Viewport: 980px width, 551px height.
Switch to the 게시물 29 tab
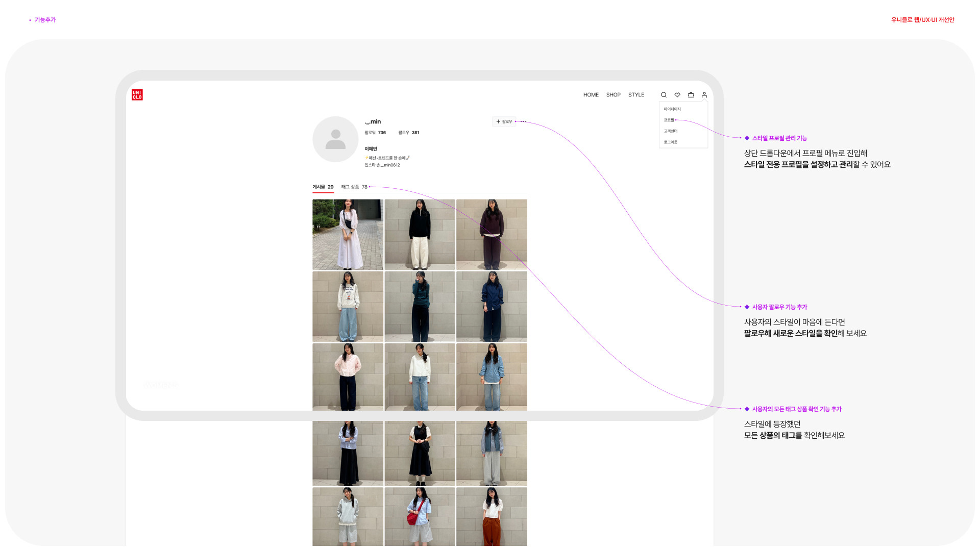(x=323, y=187)
